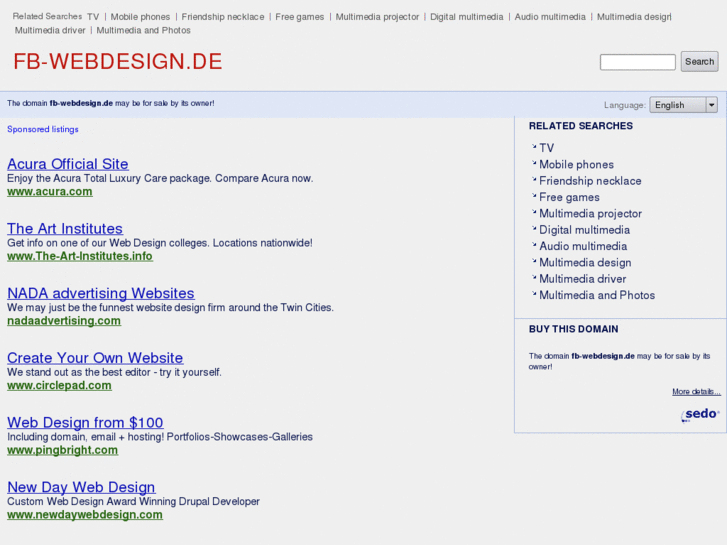727x545 pixels.
Task: Click the Buy This Domain heading
Action: [x=574, y=329]
